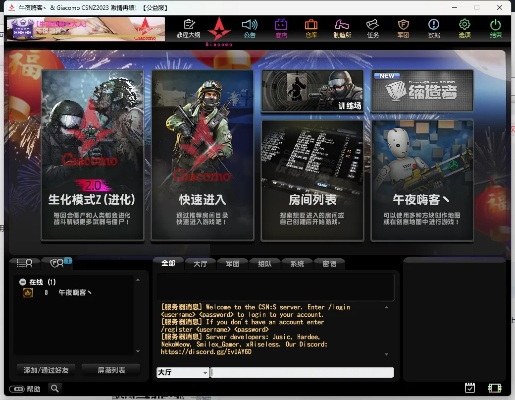Open announcements via the megaphone icon
The height and width of the screenshot is (400, 515).
point(250,28)
